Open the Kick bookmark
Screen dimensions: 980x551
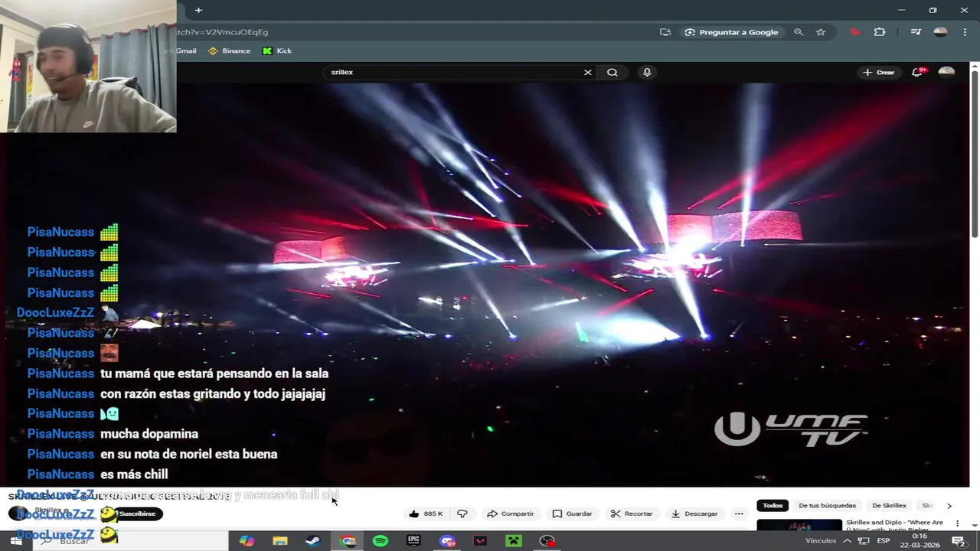click(277, 51)
